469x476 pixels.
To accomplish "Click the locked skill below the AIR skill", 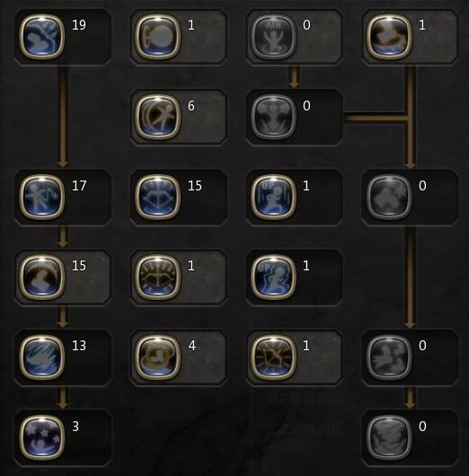I will click(x=273, y=117).
